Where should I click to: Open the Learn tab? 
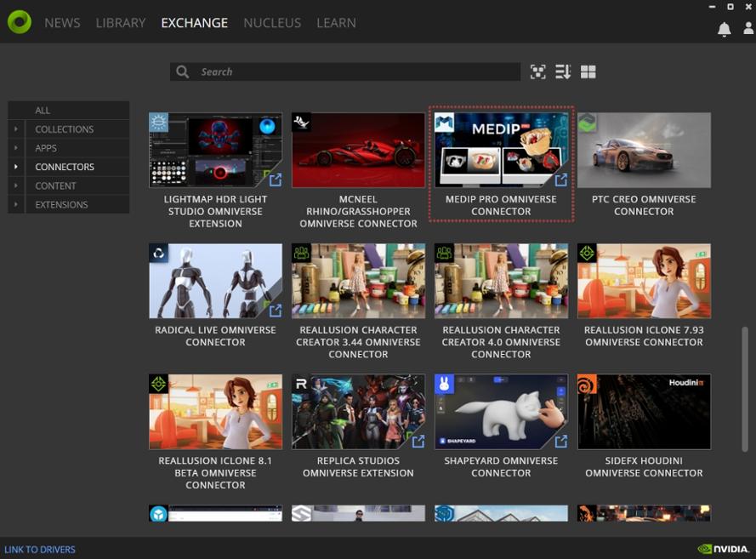click(x=336, y=23)
